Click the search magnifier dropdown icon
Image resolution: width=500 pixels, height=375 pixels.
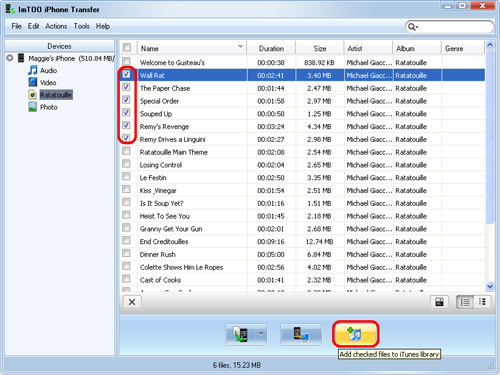[x=413, y=27]
